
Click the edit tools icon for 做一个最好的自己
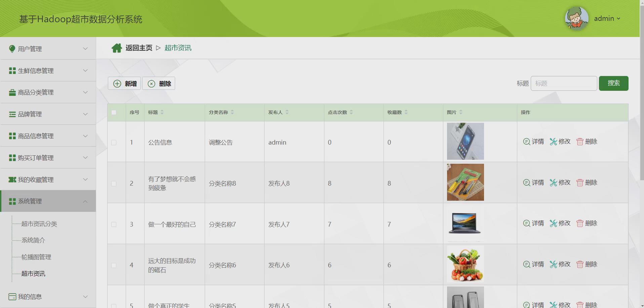click(553, 223)
